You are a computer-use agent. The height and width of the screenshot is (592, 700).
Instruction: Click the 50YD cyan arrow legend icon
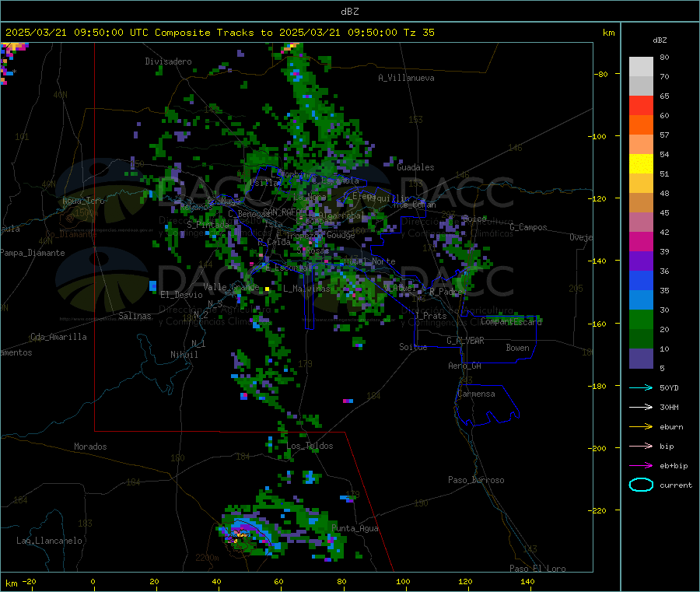coord(641,387)
